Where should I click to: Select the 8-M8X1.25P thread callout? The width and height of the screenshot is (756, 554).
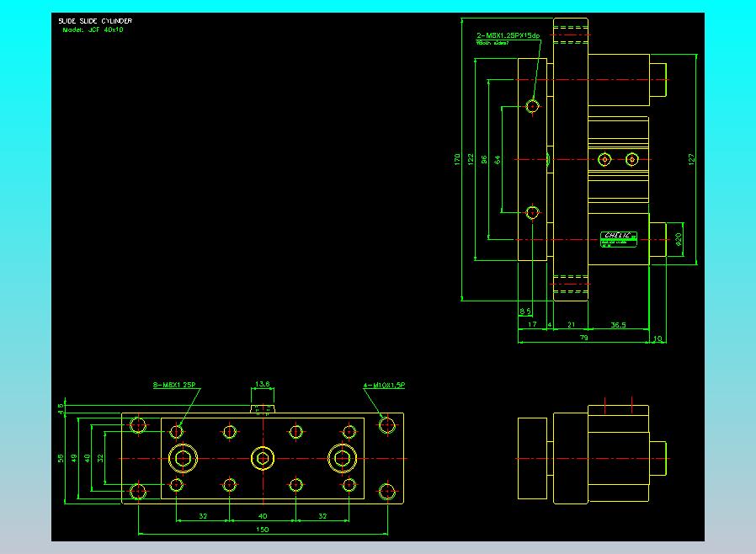coord(173,385)
